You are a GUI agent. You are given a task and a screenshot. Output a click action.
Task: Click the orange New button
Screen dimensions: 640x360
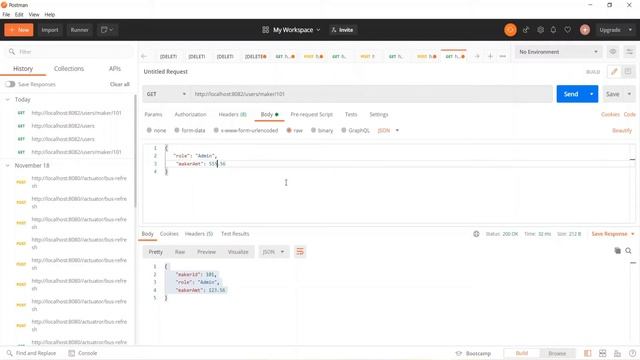click(x=19, y=30)
